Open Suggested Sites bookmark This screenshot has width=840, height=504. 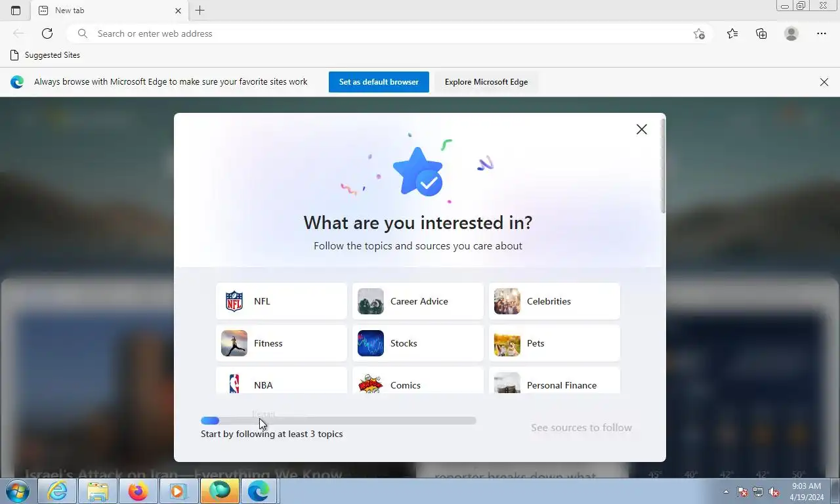click(x=45, y=55)
